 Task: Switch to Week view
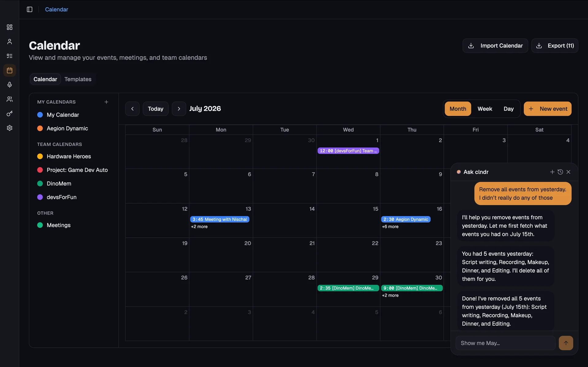pyautogui.click(x=485, y=109)
